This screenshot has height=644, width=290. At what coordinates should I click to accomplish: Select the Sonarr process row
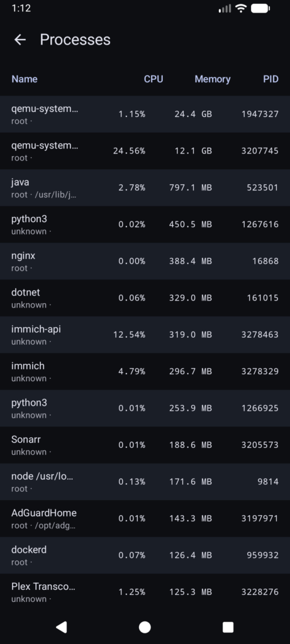point(145,445)
